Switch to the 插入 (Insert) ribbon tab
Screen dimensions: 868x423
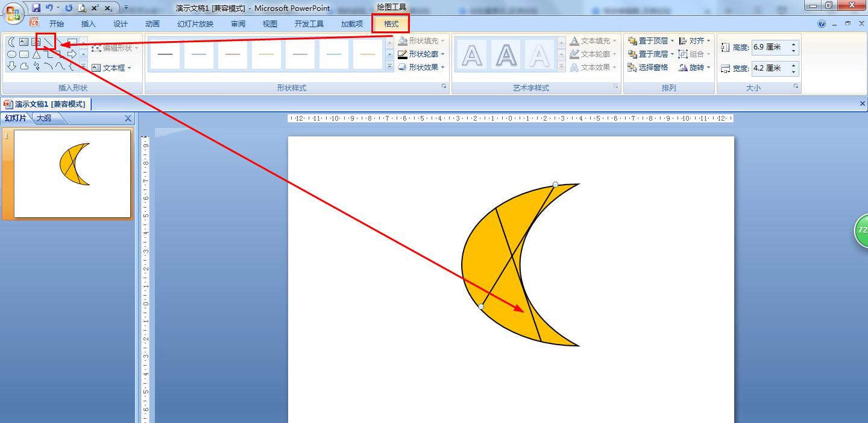[88, 24]
